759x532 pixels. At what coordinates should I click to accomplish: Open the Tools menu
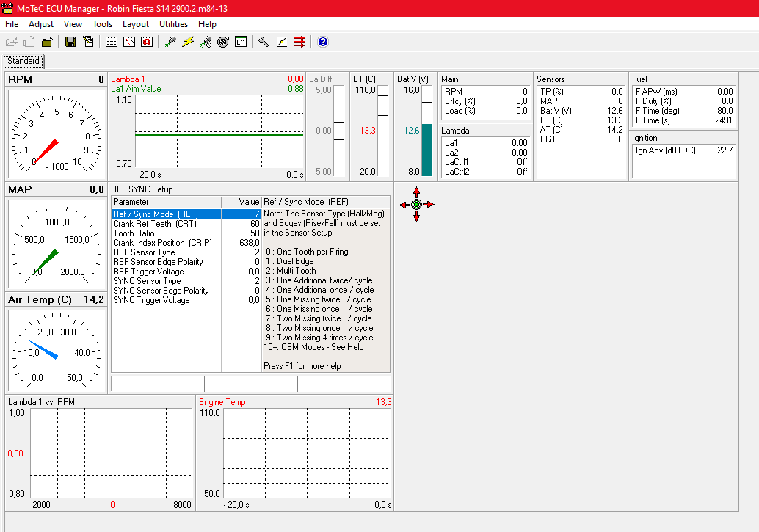pyautogui.click(x=102, y=24)
